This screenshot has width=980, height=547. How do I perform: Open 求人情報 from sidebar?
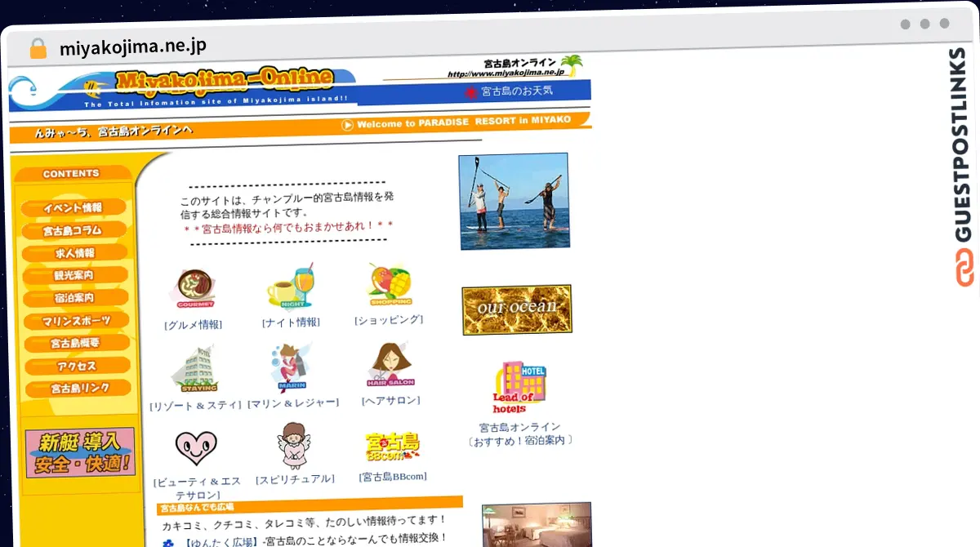click(x=75, y=253)
